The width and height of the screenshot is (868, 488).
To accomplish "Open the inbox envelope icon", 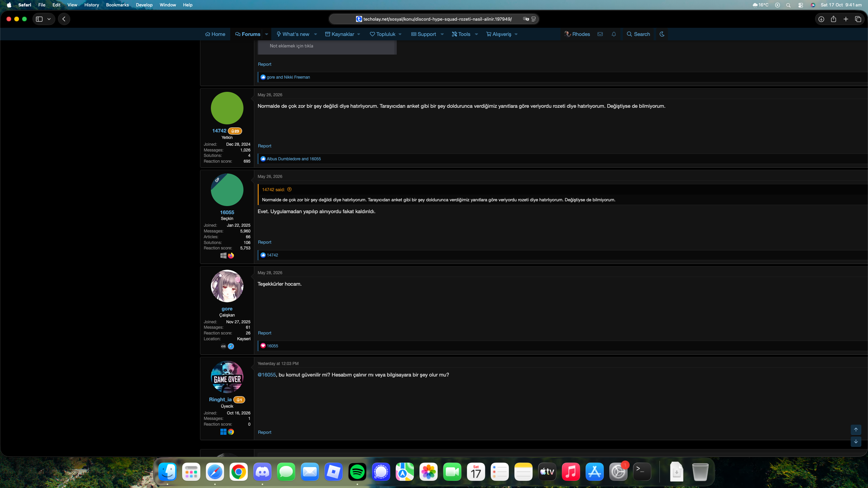I will coord(600,34).
